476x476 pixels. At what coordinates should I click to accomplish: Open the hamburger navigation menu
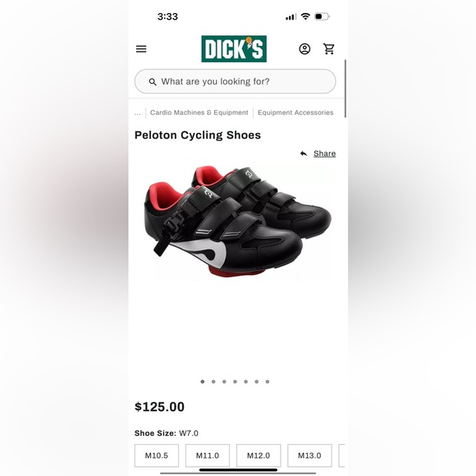[x=141, y=49]
